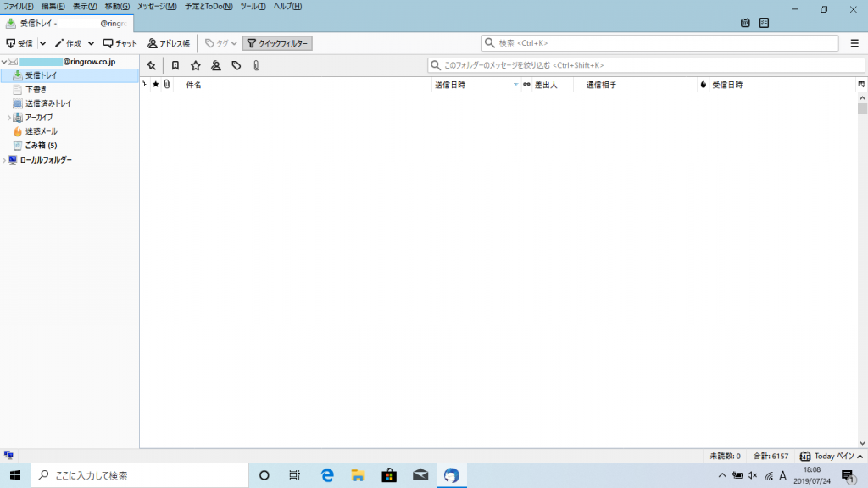Expand the ローカルフォルダー tree item

4,159
